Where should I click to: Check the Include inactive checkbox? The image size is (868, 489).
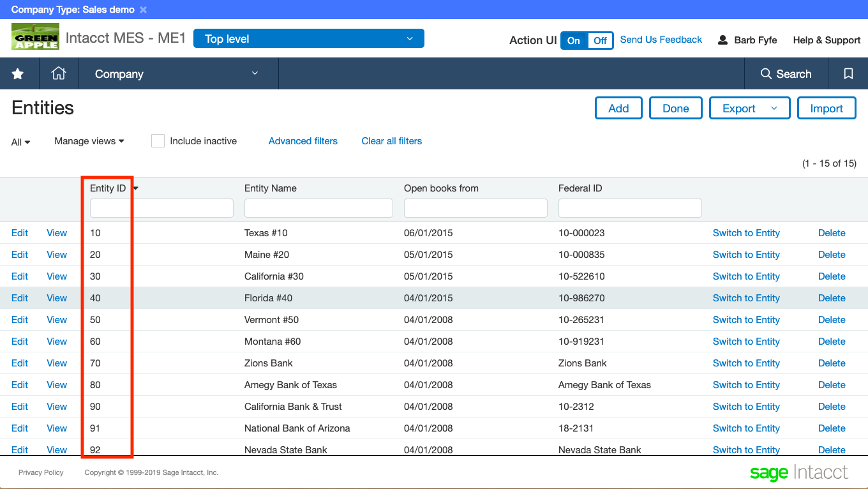tap(158, 141)
